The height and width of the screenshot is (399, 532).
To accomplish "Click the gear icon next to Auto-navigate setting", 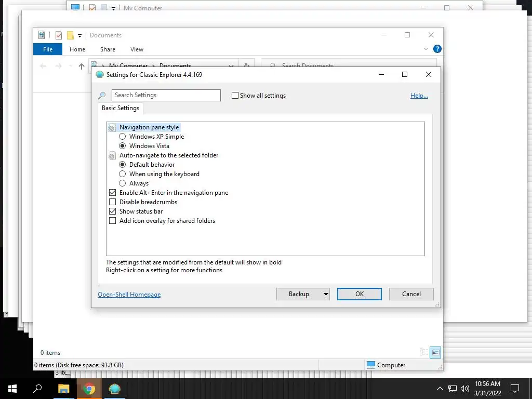I will (112, 156).
